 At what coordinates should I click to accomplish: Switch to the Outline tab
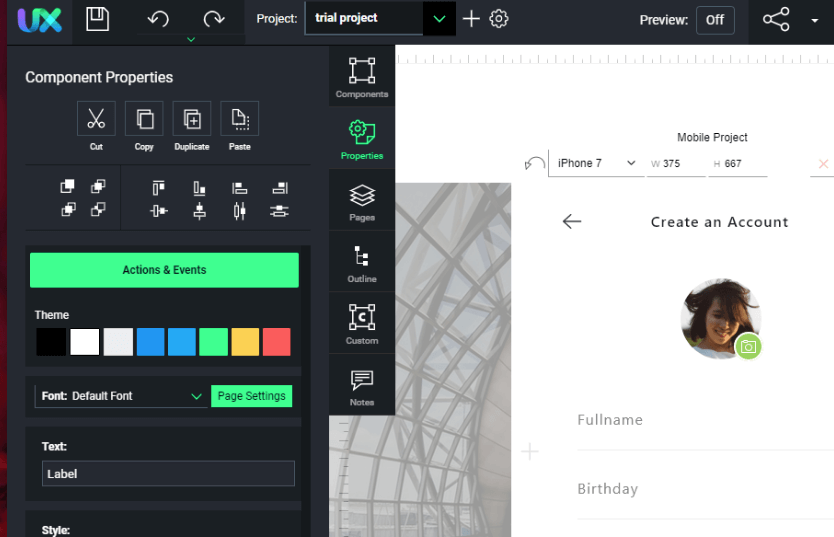pyautogui.click(x=362, y=263)
